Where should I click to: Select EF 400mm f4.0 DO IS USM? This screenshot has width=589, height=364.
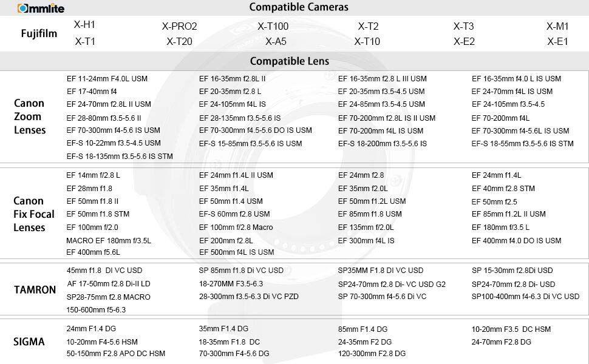tap(517, 240)
